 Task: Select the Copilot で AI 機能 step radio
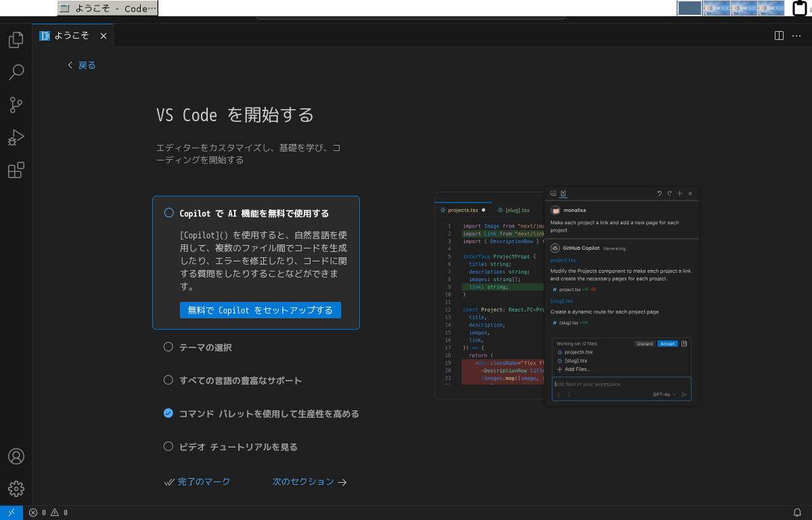coord(169,213)
